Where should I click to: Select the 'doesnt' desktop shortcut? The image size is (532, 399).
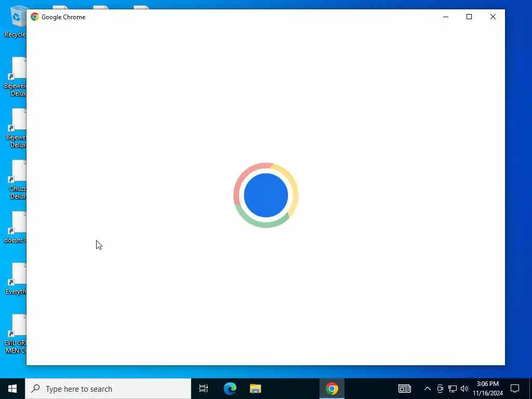15,228
